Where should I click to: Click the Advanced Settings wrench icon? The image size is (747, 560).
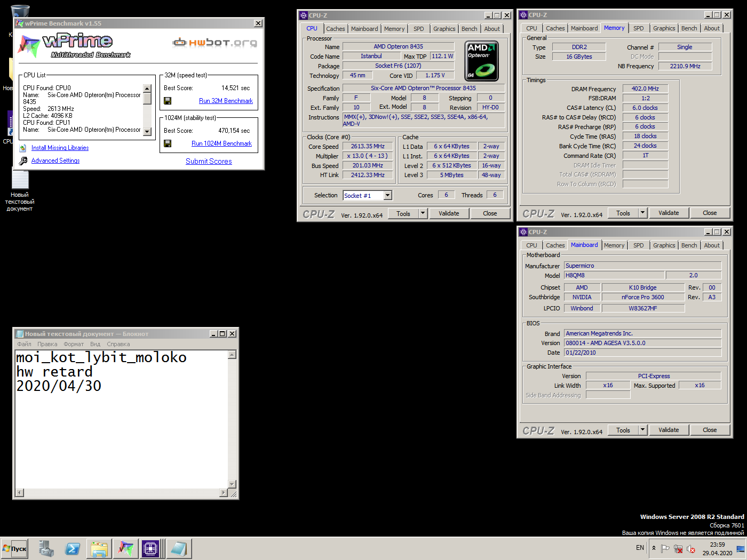click(x=23, y=161)
